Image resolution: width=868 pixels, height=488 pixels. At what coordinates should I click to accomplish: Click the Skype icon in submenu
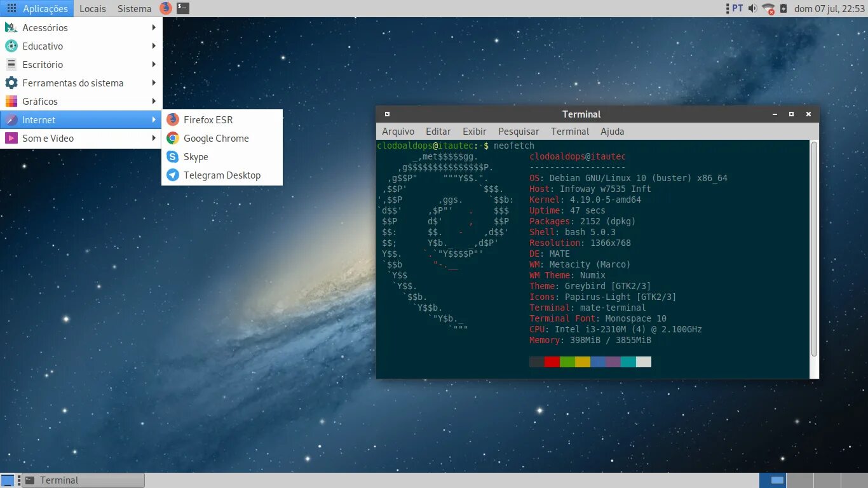172,156
